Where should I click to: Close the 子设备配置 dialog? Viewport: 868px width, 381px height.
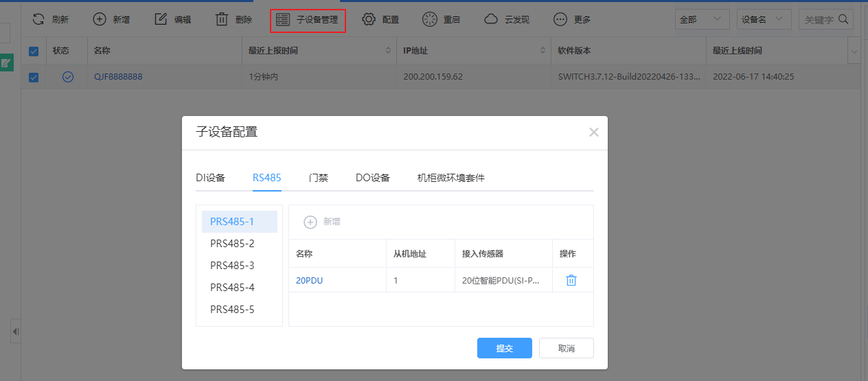point(594,132)
